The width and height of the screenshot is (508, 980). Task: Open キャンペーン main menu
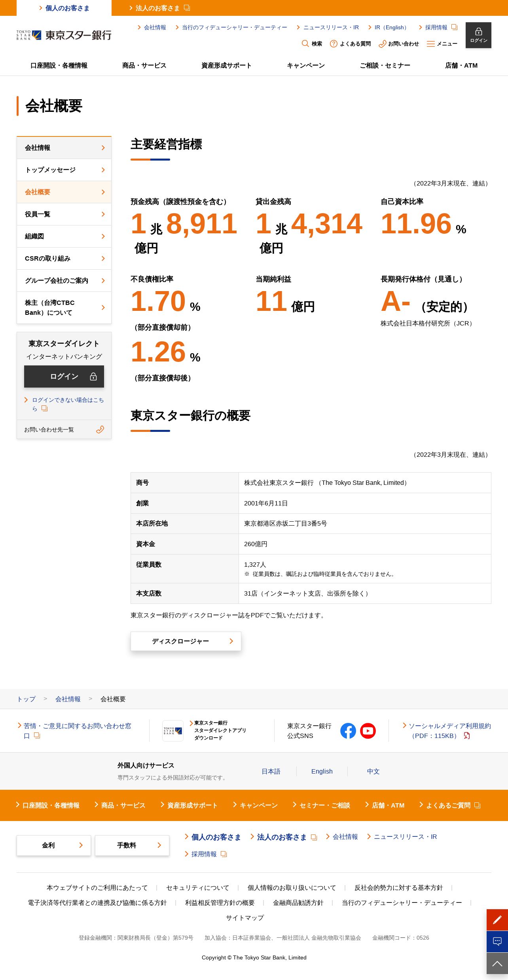(x=306, y=66)
